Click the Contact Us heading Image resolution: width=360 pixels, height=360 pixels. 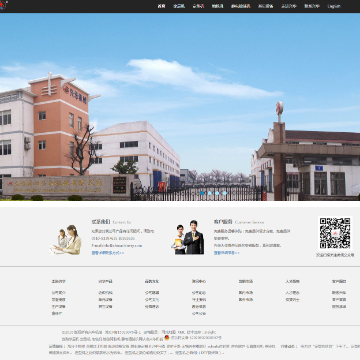click(111, 222)
